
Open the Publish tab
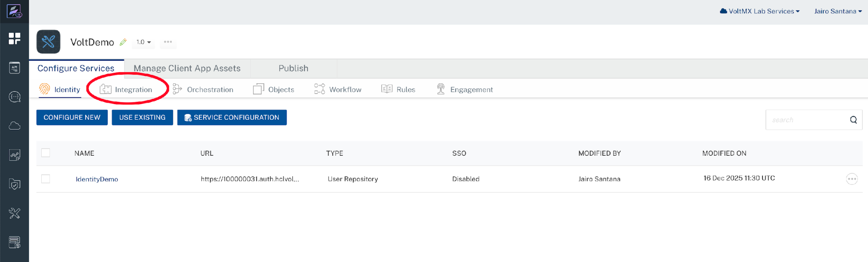coord(293,69)
